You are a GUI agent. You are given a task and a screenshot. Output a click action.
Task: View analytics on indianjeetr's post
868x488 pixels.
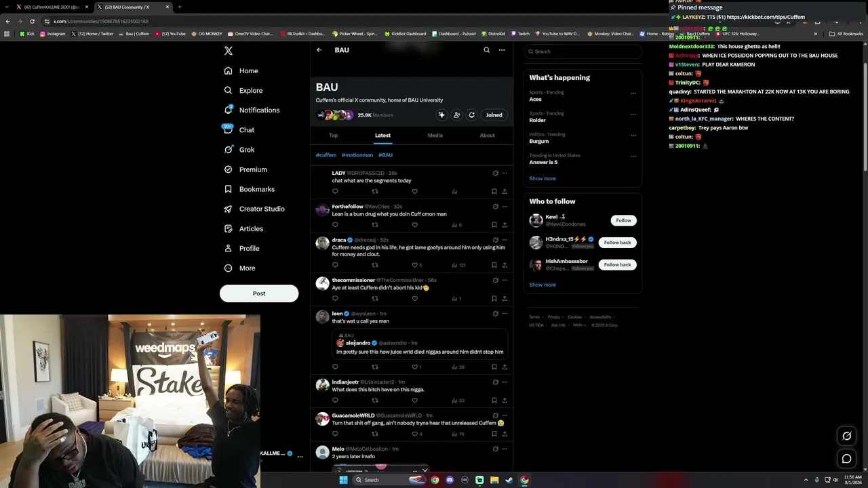[x=458, y=401]
